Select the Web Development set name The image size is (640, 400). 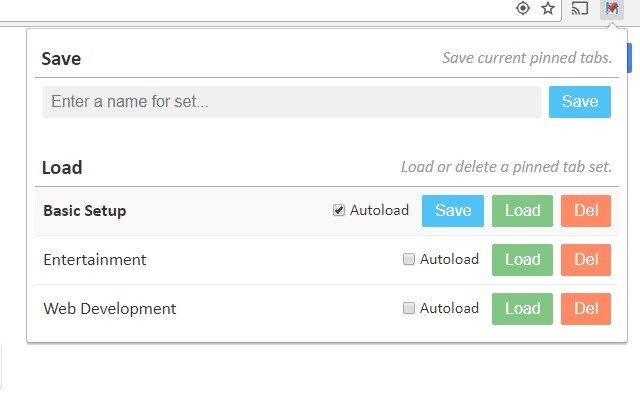pos(110,309)
